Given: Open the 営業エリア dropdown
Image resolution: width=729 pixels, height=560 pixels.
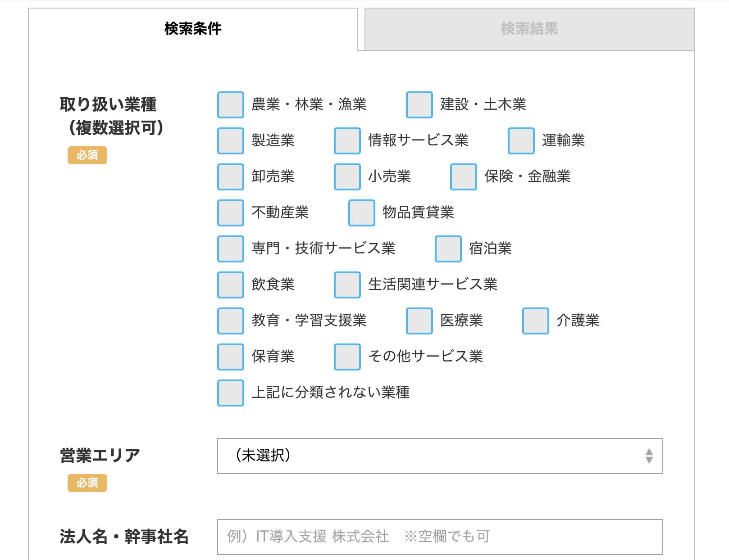Looking at the screenshot, I should (x=440, y=456).
